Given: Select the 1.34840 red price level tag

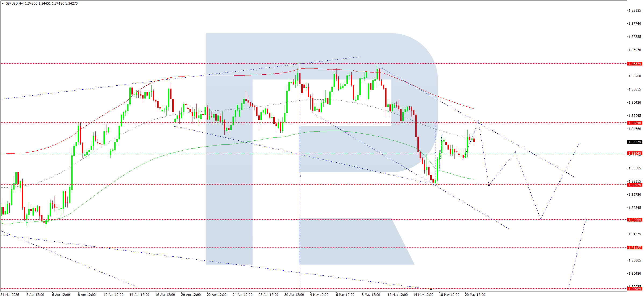Looking at the screenshot, I should [635, 123].
